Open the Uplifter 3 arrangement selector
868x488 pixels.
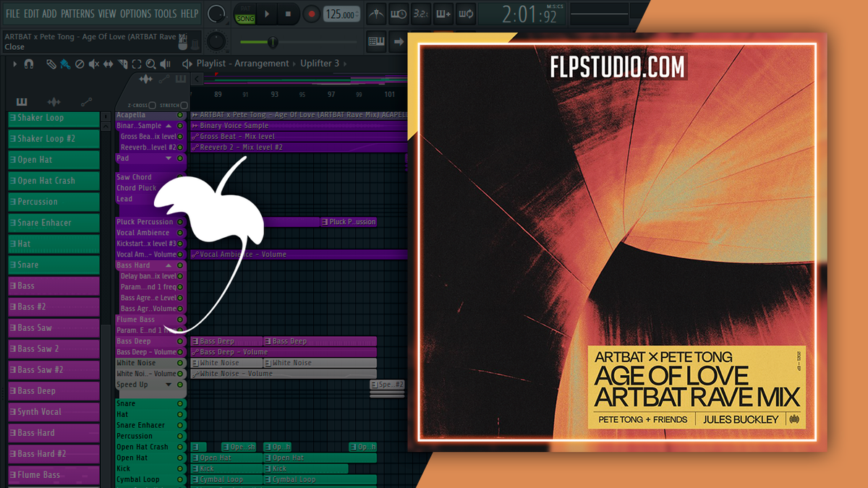click(x=320, y=63)
